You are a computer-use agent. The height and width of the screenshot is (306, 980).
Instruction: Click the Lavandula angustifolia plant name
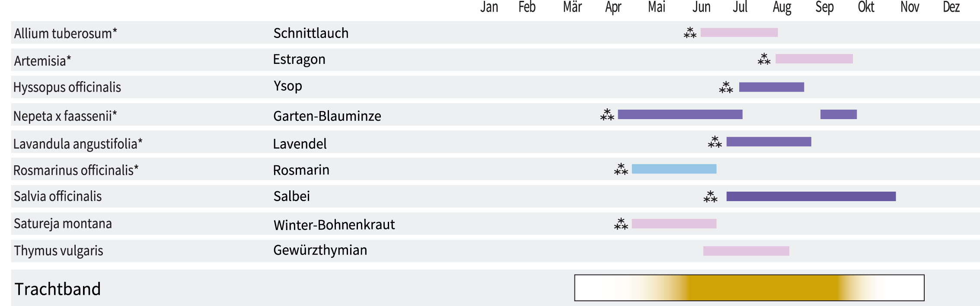coord(78,144)
